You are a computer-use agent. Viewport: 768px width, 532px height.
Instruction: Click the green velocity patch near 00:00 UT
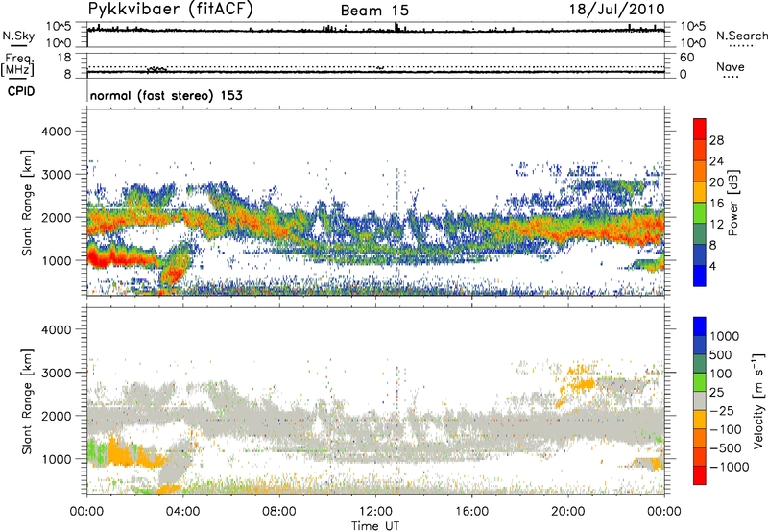click(98, 454)
